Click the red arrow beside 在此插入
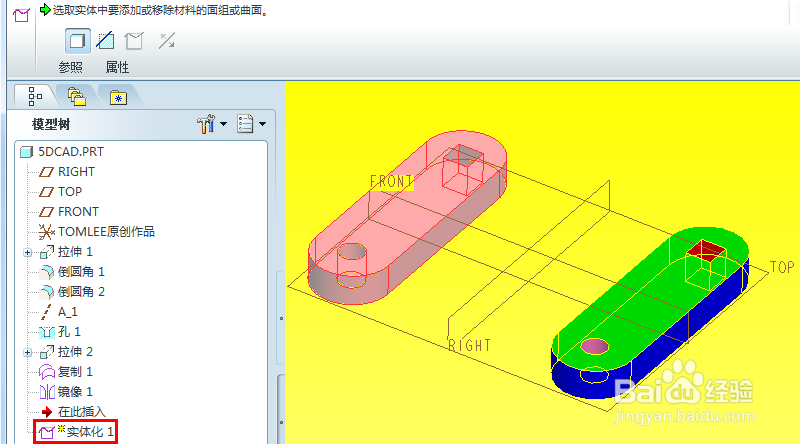 tap(47, 412)
